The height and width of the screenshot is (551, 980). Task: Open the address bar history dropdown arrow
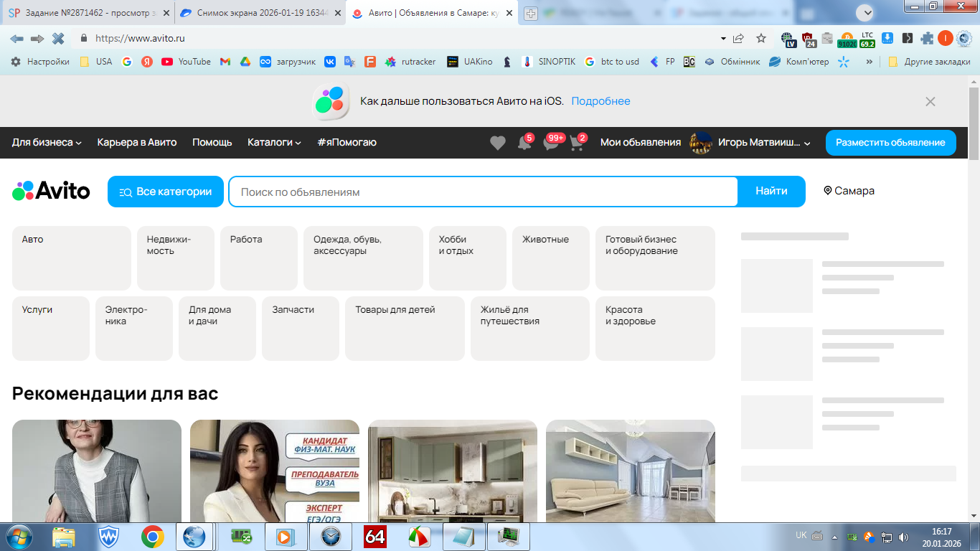click(x=722, y=39)
